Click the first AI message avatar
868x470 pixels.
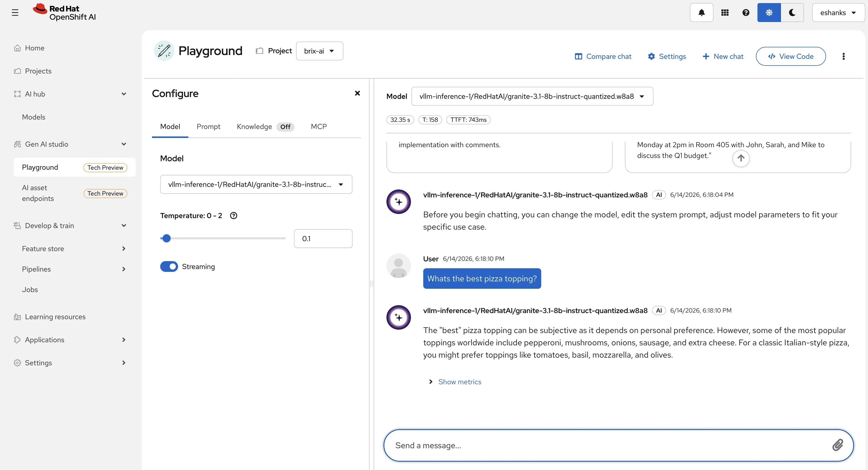(x=399, y=202)
